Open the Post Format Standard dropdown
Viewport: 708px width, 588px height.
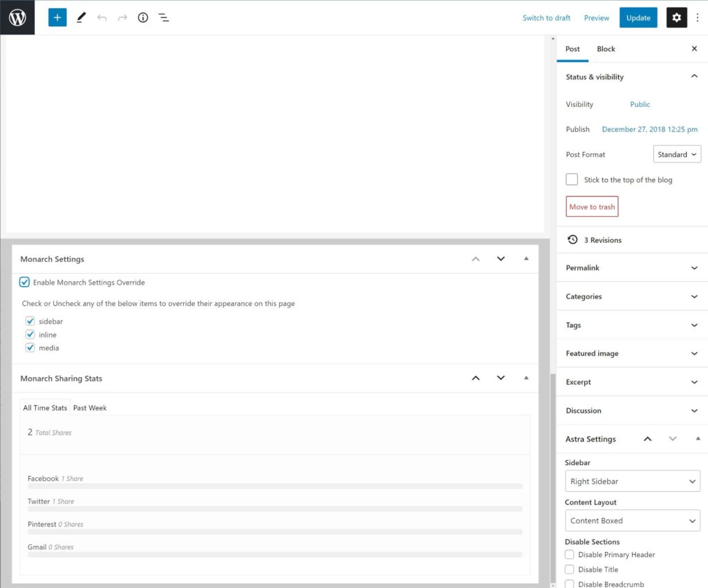click(x=677, y=154)
